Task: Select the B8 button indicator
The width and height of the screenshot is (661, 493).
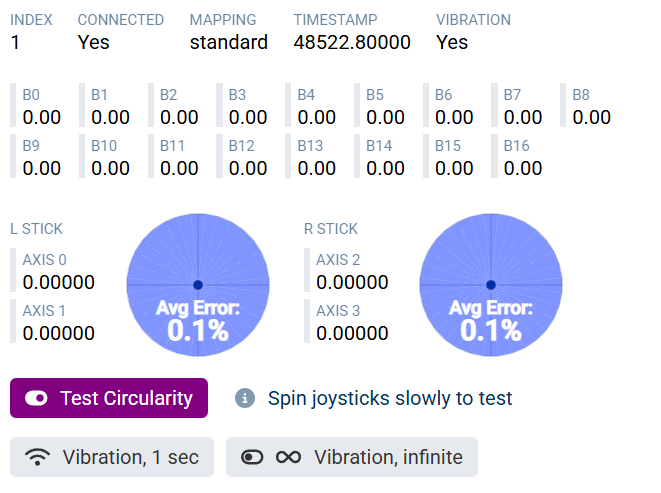Action: [x=591, y=106]
